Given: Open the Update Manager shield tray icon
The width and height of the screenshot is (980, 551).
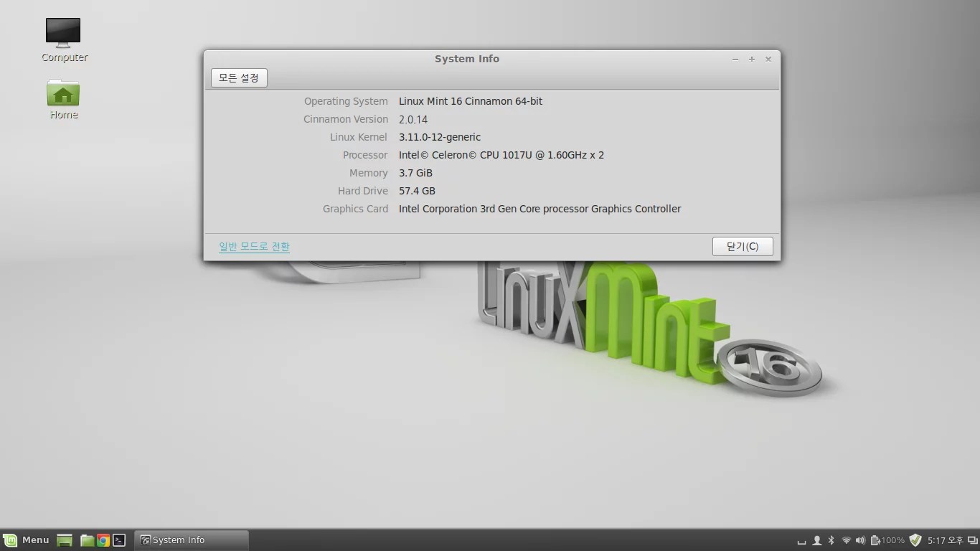Looking at the screenshot, I should [915, 540].
